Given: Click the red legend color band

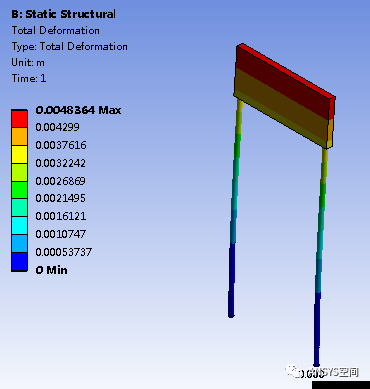Looking at the screenshot, I should tap(19, 119).
